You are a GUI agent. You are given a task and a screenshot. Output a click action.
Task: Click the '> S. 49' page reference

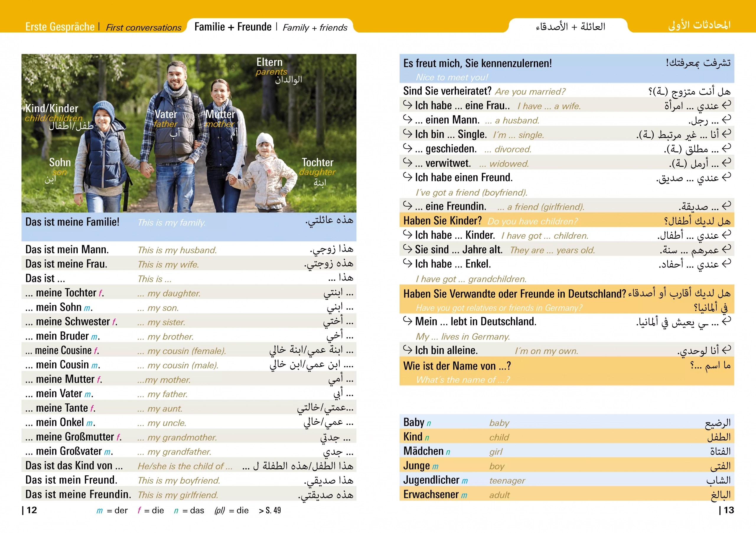[x=269, y=510]
